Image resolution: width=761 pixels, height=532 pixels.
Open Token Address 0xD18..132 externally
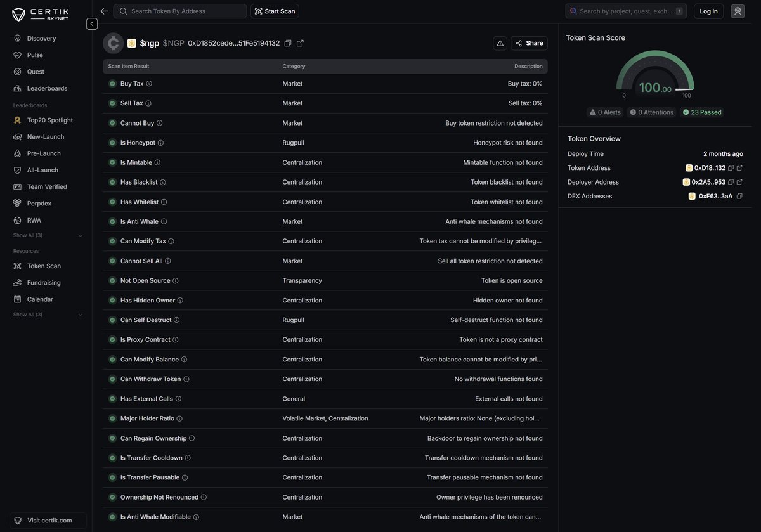point(739,168)
